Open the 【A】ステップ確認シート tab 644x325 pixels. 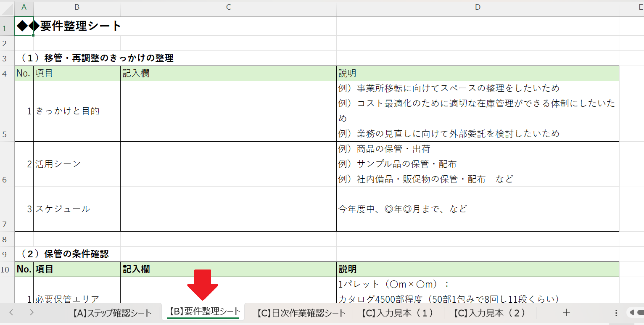111,313
